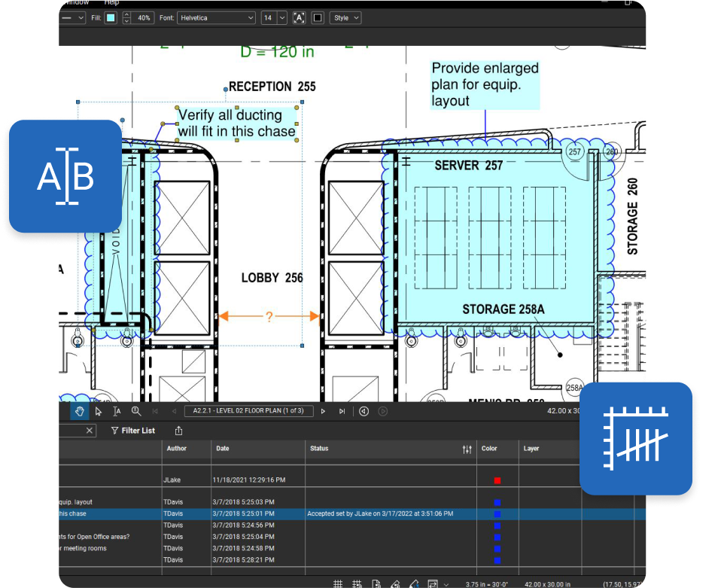Click the STORAGE 258A room label
Screen dimensions: 721x588
[x=503, y=309]
